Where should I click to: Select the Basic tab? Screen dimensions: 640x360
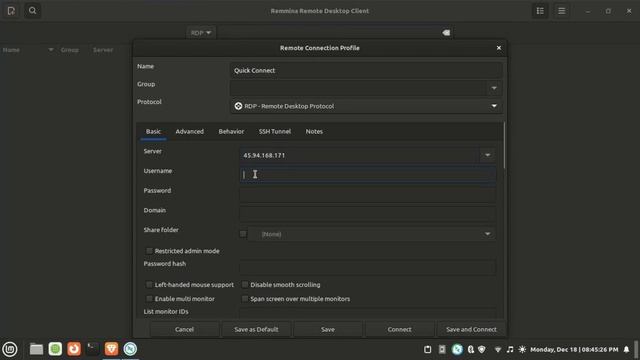coord(153,131)
